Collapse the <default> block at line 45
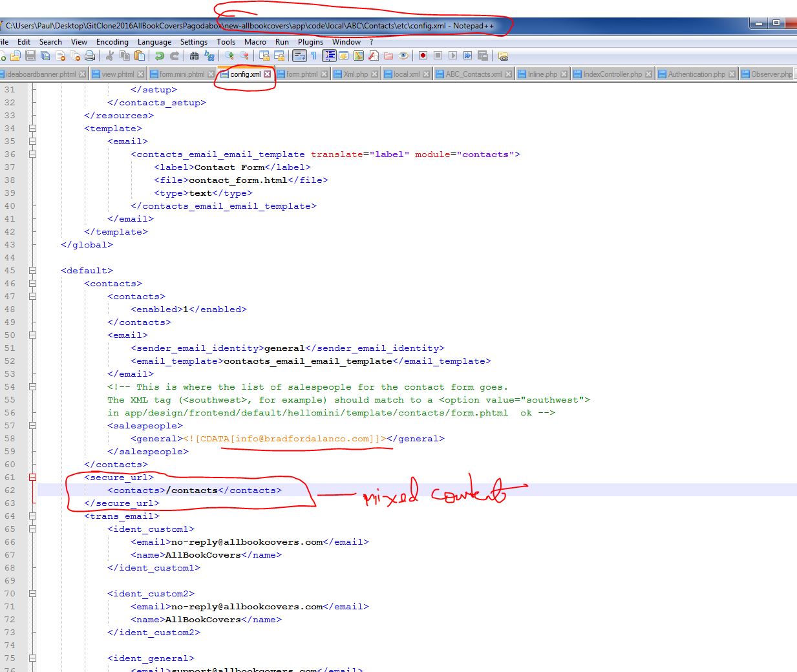797x672 pixels. (x=32, y=270)
